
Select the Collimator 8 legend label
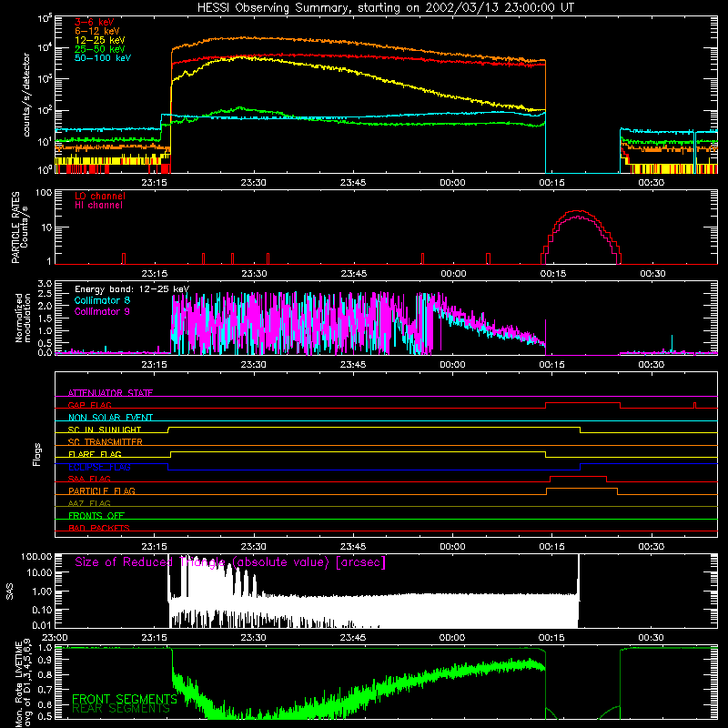103,300
